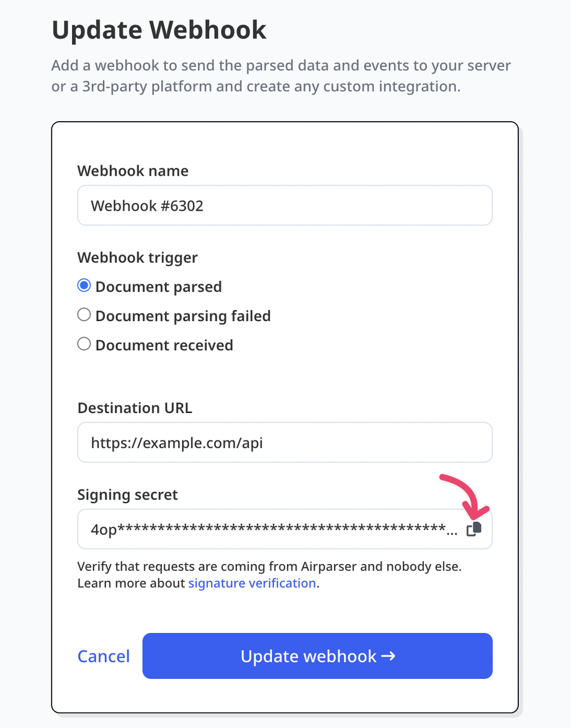Click the "Signing secret" field label
Screen dimensions: 571x728
pos(127,495)
